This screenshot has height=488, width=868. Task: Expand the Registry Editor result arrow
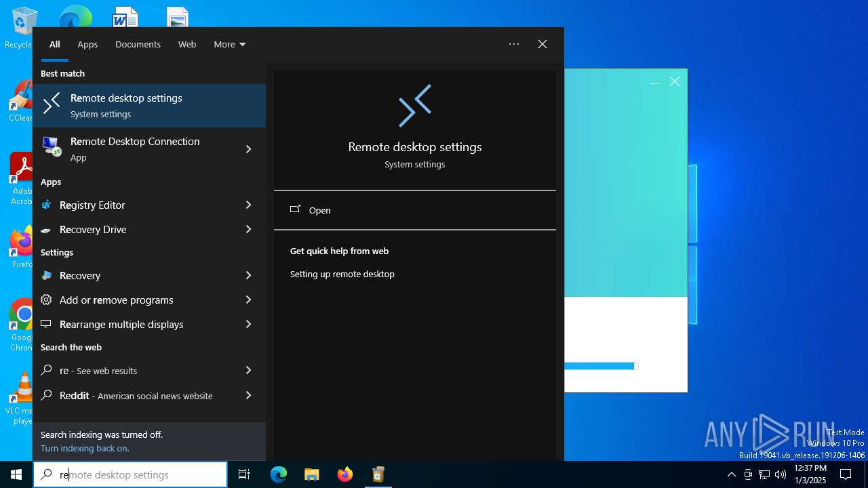pos(248,205)
